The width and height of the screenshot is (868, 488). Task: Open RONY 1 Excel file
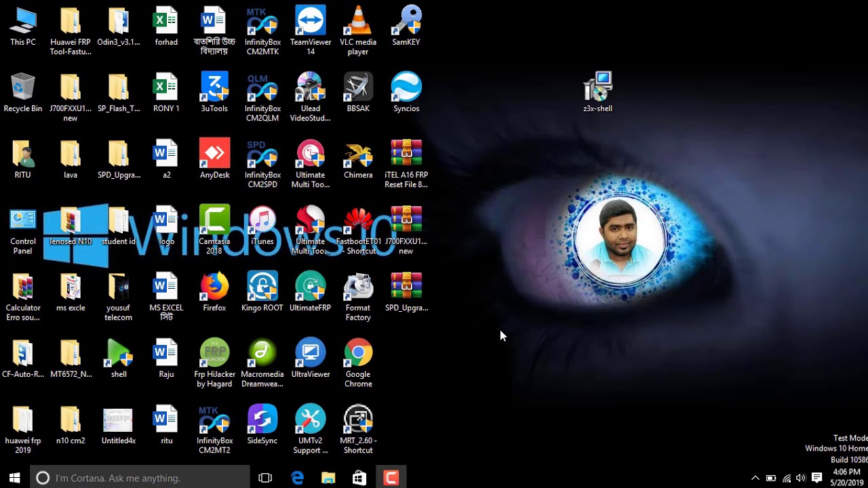[x=166, y=93]
